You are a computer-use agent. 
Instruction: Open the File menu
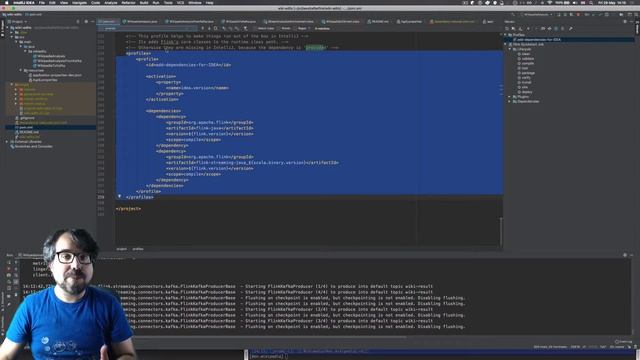click(x=42, y=2)
